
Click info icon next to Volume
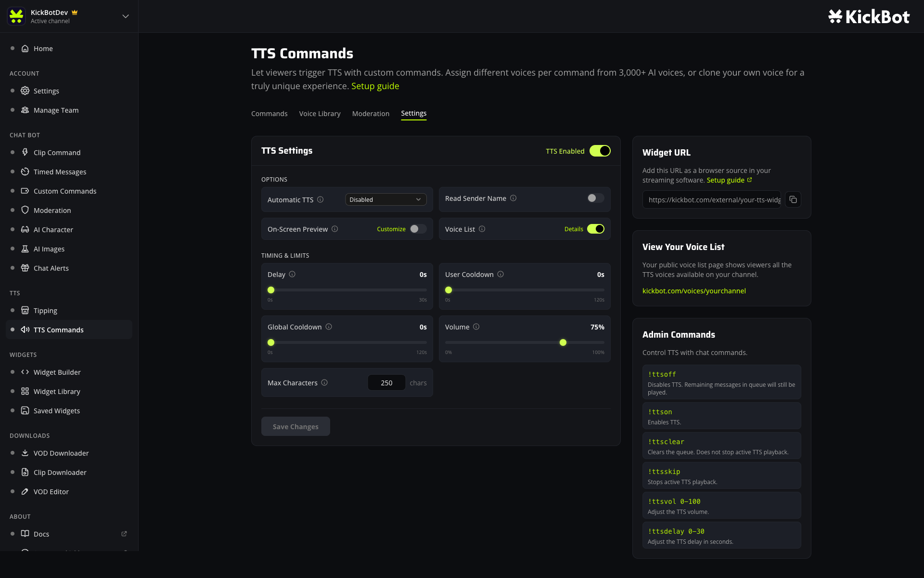(476, 327)
